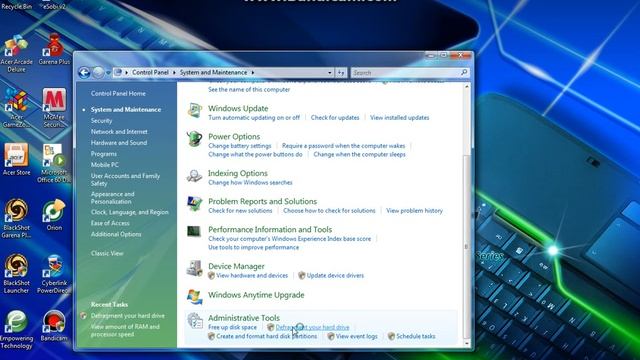The width and height of the screenshot is (640, 360).
Task: Click Schedule tasks link
Action: click(x=416, y=336)
